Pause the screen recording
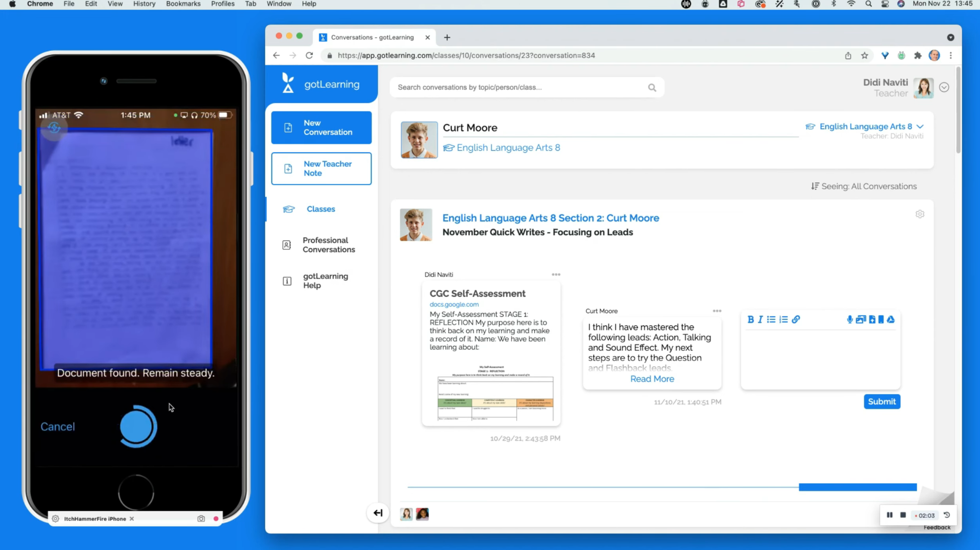Viewport: 980px width, 550px height. coord(890,515)
